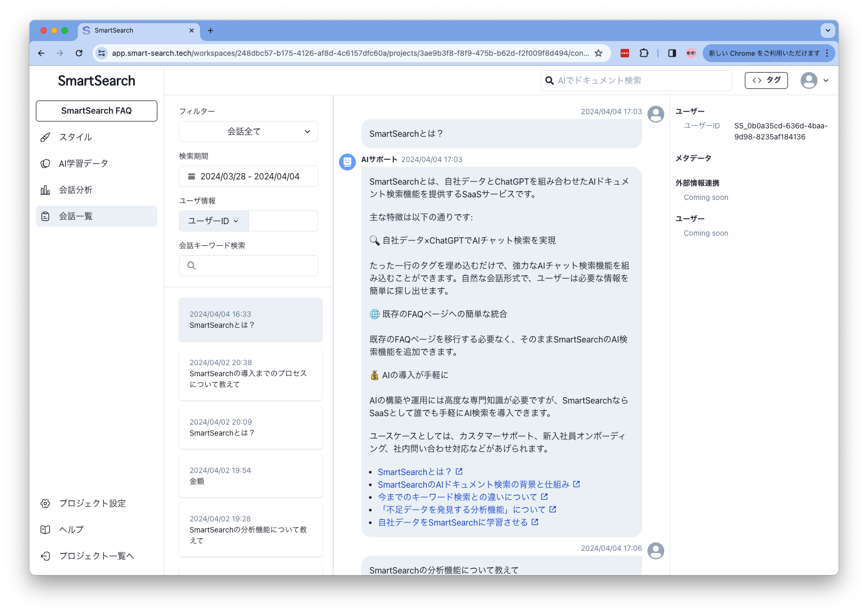This screenshot has height=614, width=868.
Task: Open a new browser tab
Action: pos(211,31)
